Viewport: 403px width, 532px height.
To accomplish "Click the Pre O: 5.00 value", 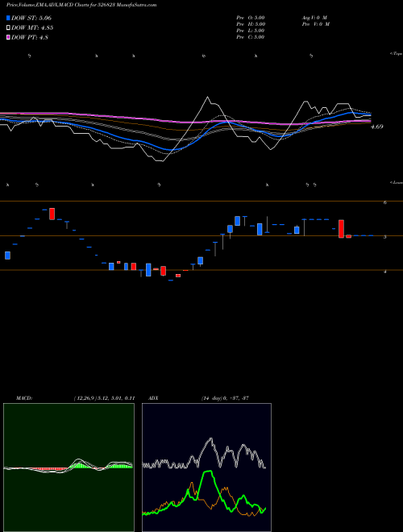I will (x=251, y=17).
